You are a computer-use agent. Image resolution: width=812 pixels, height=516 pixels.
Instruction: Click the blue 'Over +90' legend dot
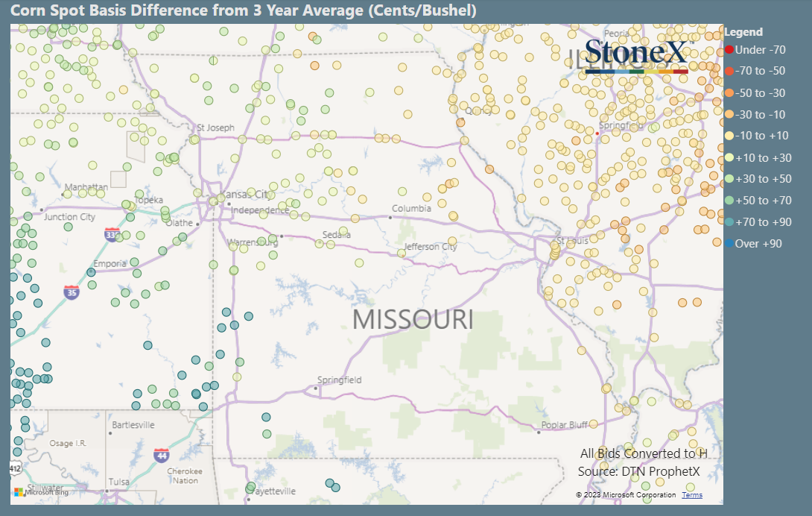click(730, 243)
